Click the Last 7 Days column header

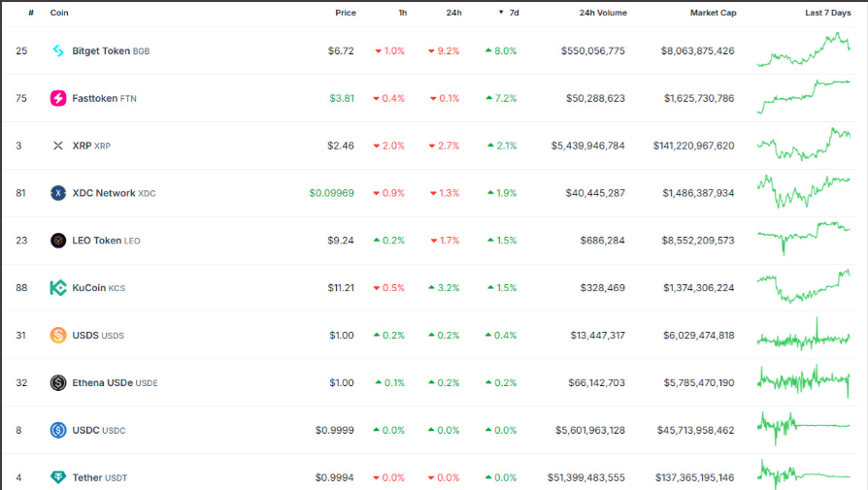[827, 13]
